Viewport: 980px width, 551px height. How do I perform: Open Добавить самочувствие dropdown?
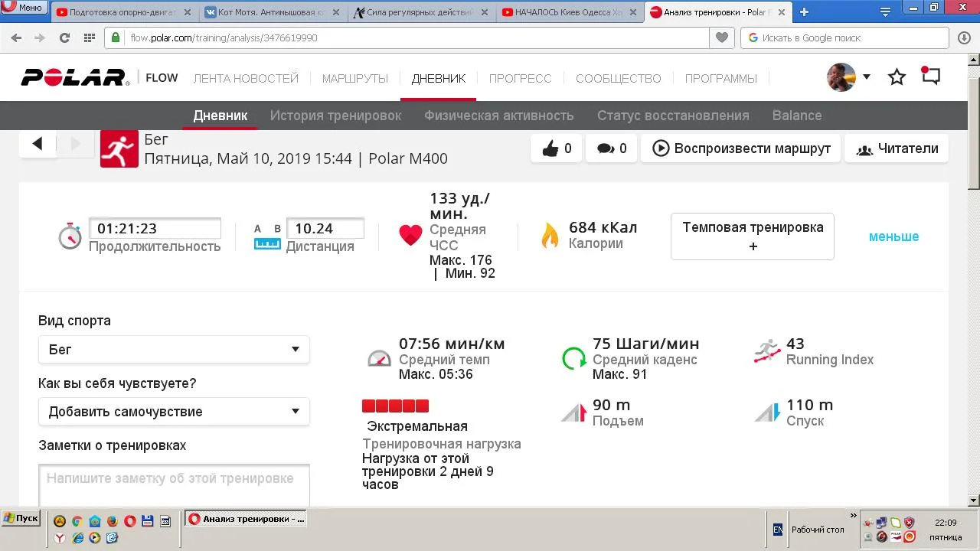174,412
